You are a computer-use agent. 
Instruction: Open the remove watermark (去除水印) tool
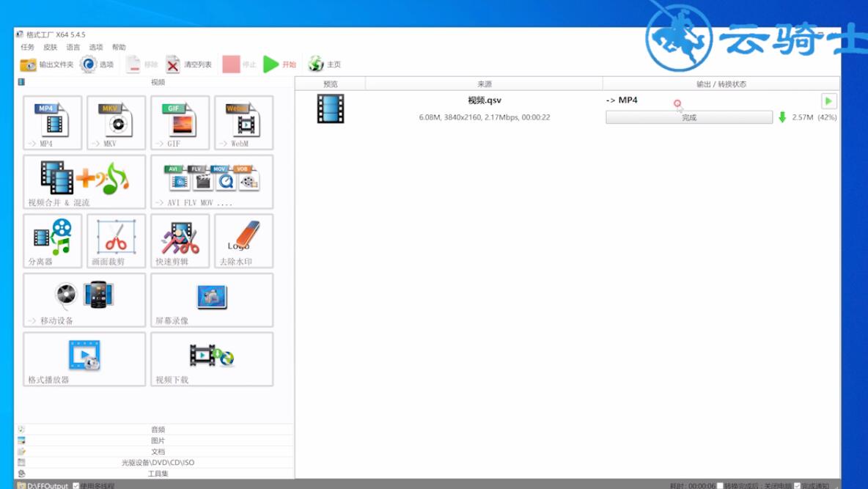pyautogui.click(x=243, y=241)
